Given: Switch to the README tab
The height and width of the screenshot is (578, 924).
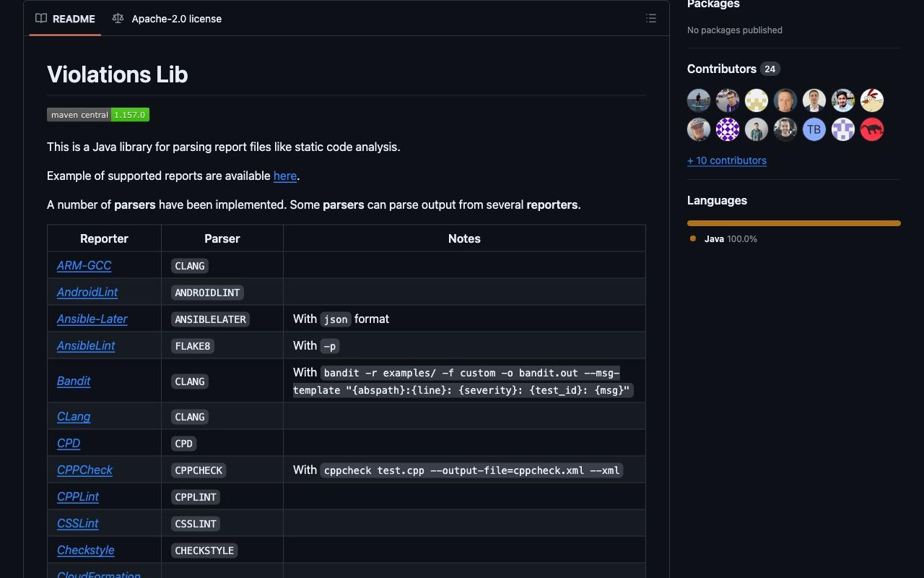Looking at the screenshot, I should (65, 19).
